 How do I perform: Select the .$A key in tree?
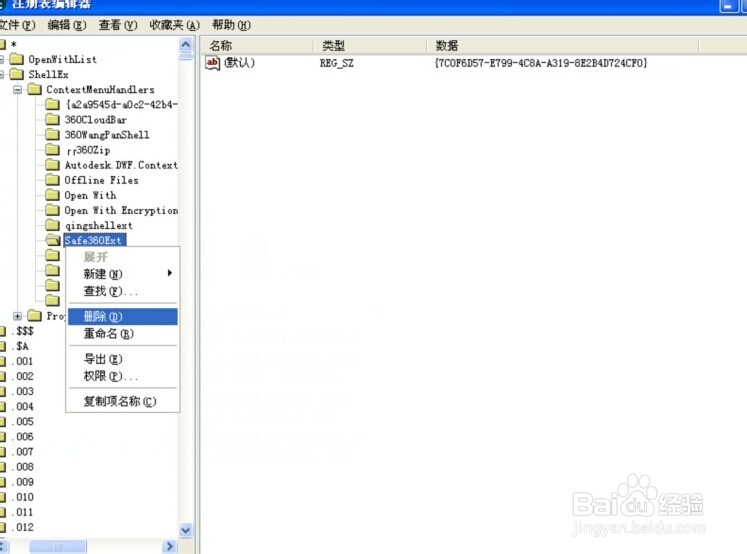pos(20,346)
